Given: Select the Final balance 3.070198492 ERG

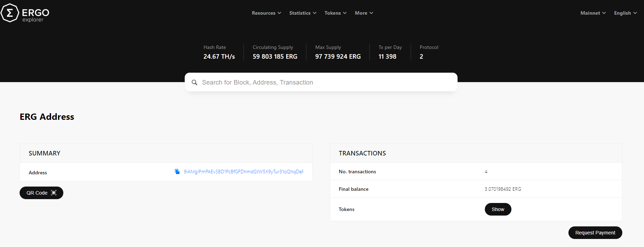Looking at the screenshot, I should 503,189.
